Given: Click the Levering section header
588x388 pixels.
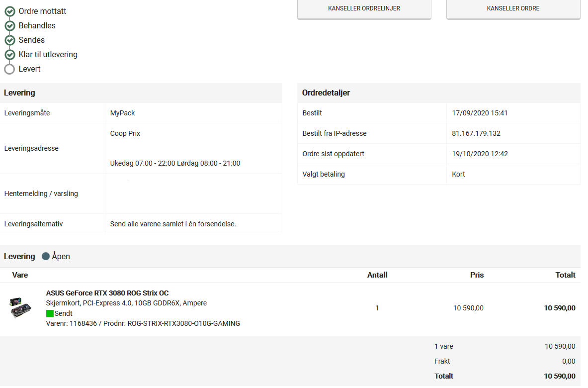Looking at the screenshot, I should coord(19,93).
